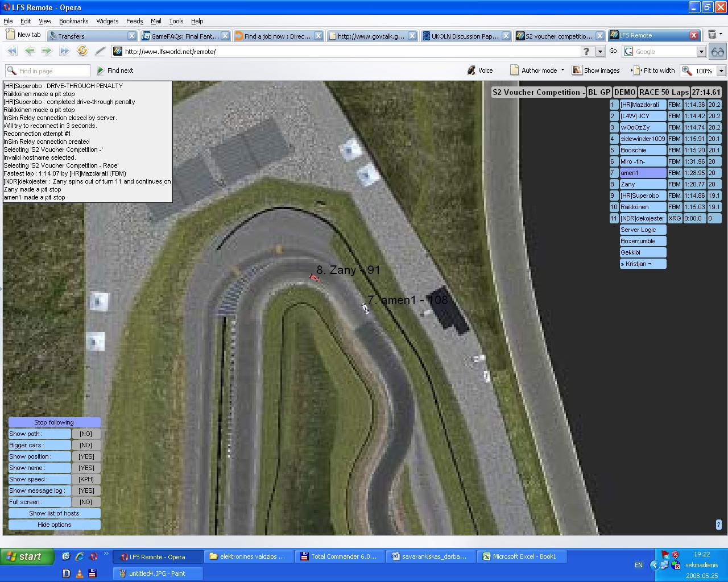Open the Widgets menu
This screenshot has width=728, height=582.
tap(107, 21)
